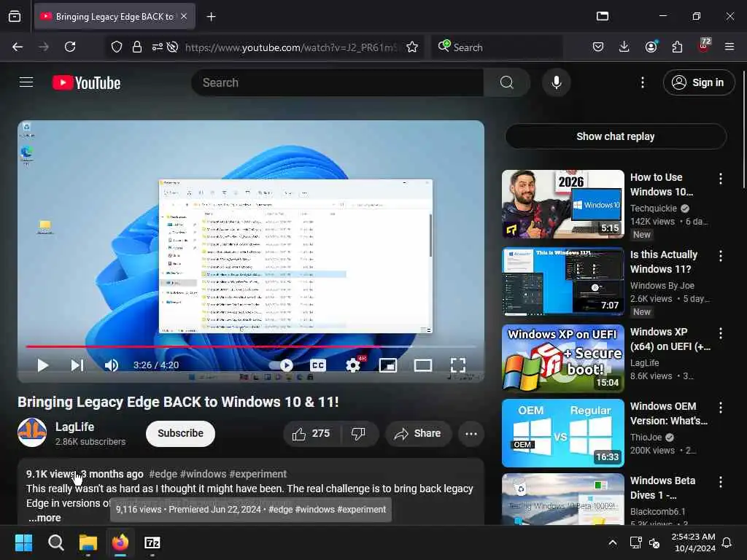Open options for Is this Actually Windows 11
This screenshot has width=747, height=560.
pos(720,256)
